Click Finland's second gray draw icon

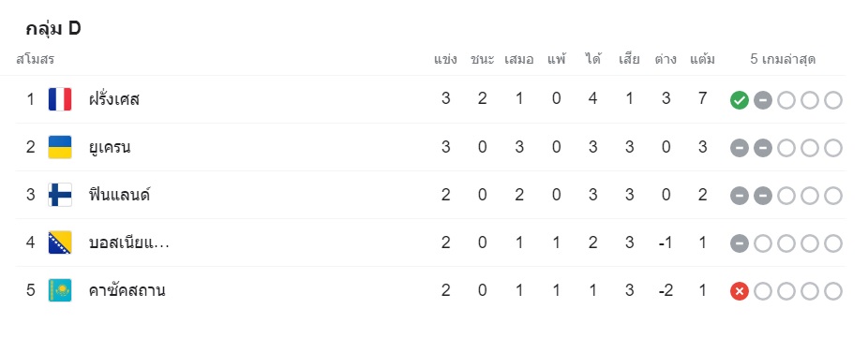[762, 196]
